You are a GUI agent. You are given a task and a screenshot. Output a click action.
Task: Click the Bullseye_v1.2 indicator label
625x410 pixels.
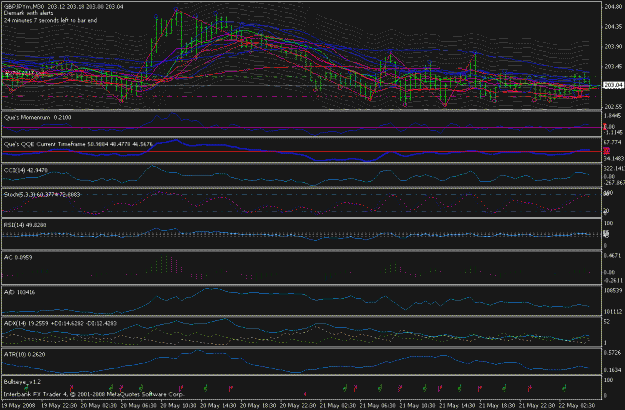click(x=22, y=382)
